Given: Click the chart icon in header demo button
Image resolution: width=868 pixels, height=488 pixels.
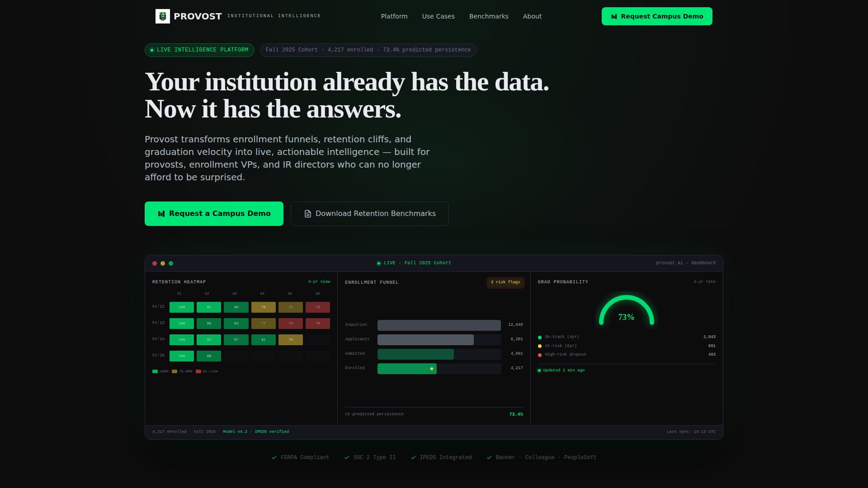Looking at the screenshot, I should point(614,16).
